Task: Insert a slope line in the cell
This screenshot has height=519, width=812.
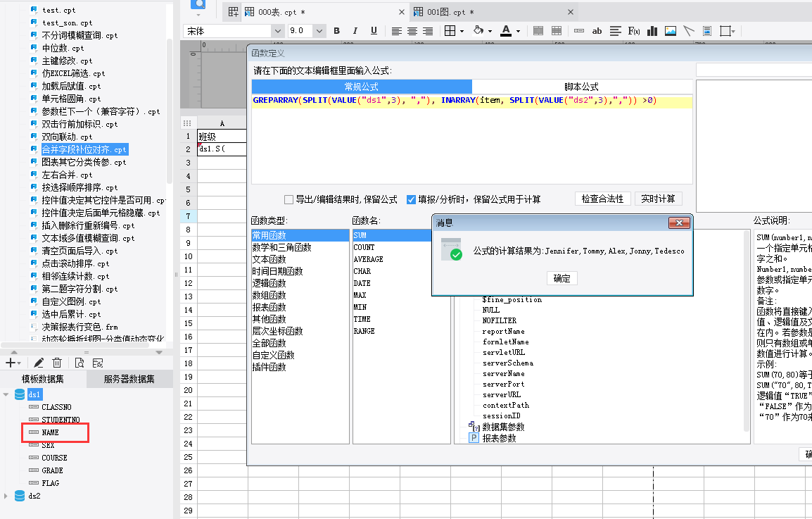Action: (689, 31)
